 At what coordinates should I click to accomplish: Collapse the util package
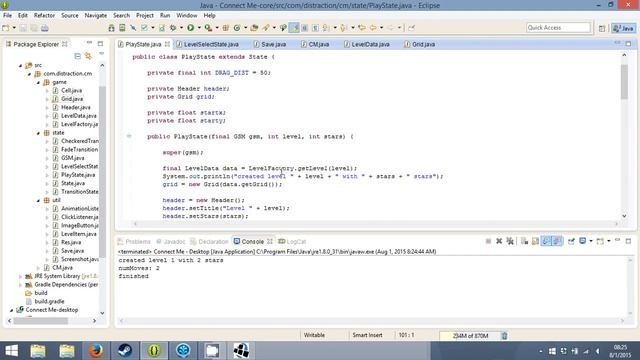[38, 200]
